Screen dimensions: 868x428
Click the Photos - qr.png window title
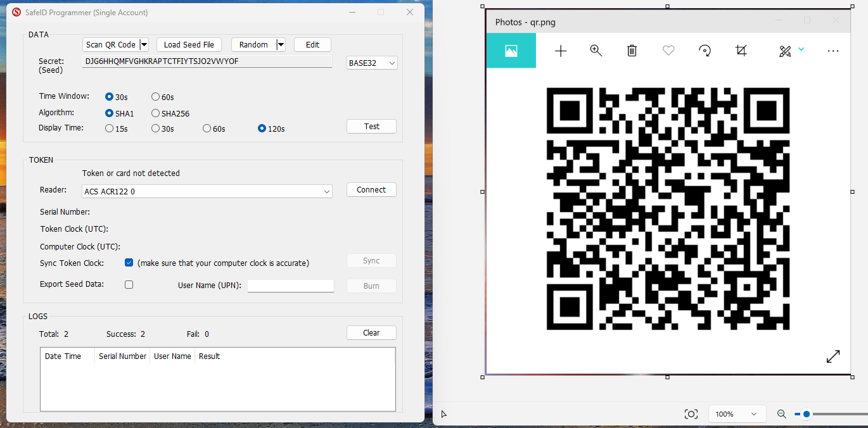coord(525,22)
